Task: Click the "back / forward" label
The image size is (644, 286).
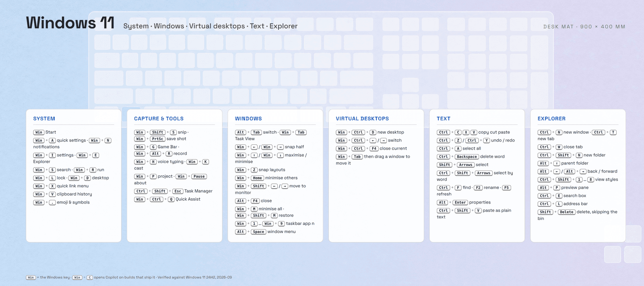Action: click(602, 171)
